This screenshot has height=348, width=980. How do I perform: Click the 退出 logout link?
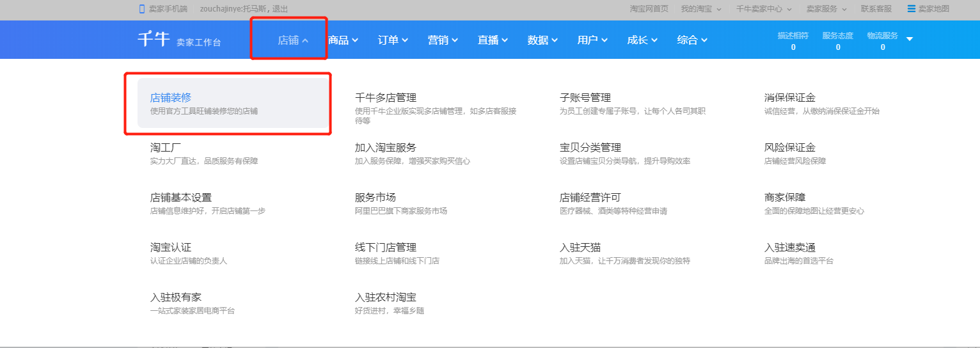click(x=280, y=9)
